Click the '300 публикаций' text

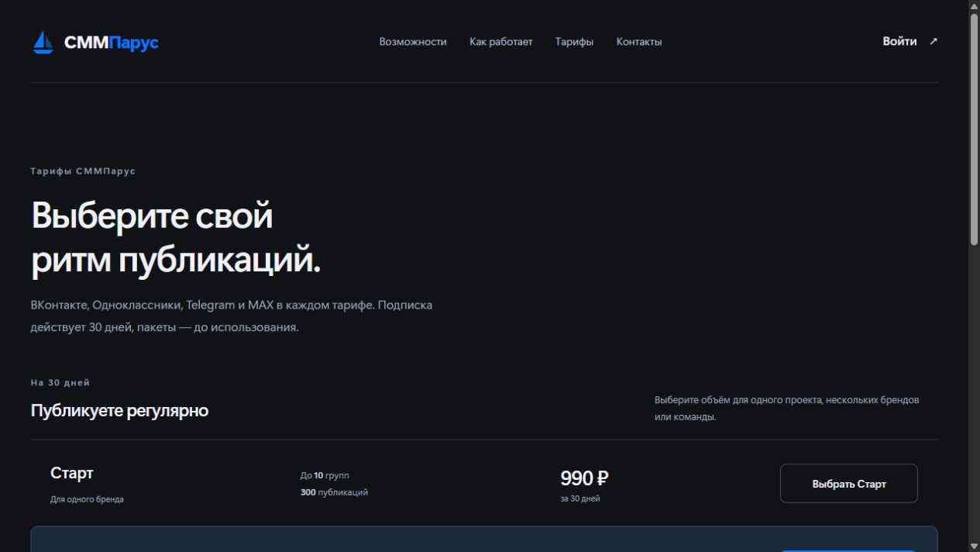click(x=334, y=492)
